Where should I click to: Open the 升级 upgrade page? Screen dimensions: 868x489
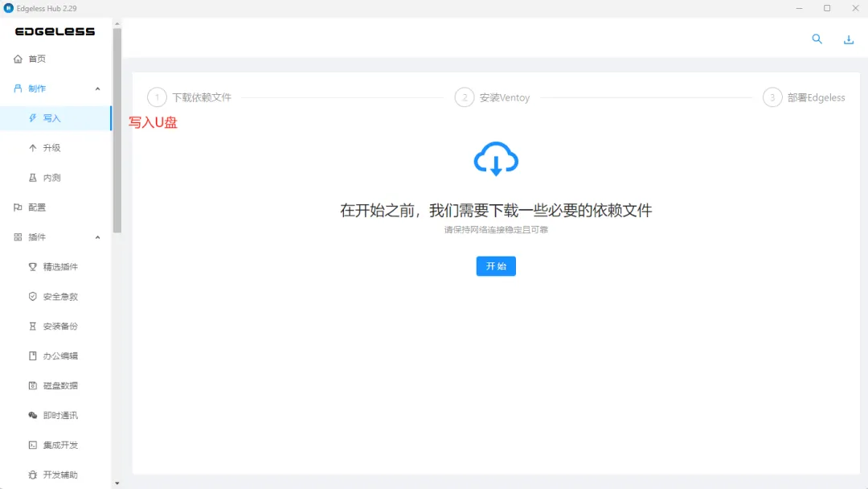click(55, 148)
